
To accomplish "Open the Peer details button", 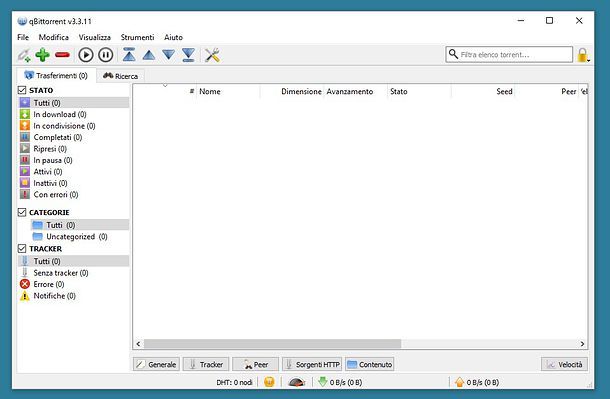I will click(x=256, y=364).
